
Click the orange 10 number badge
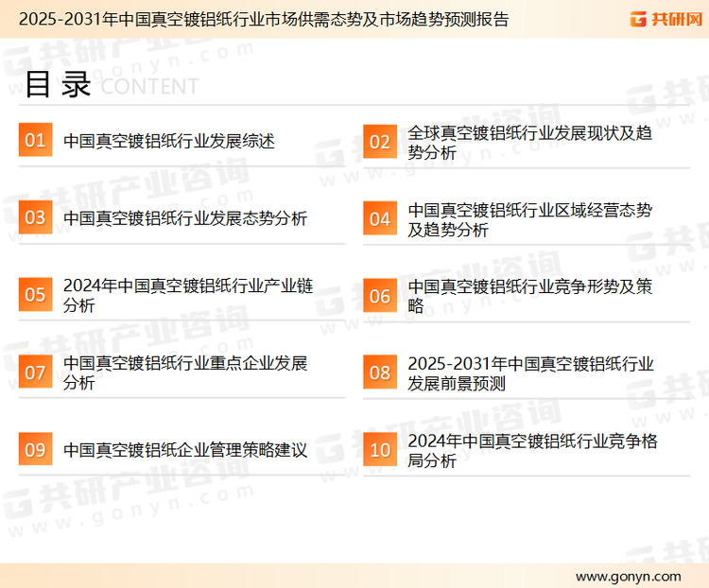click(x=380, y=450)
